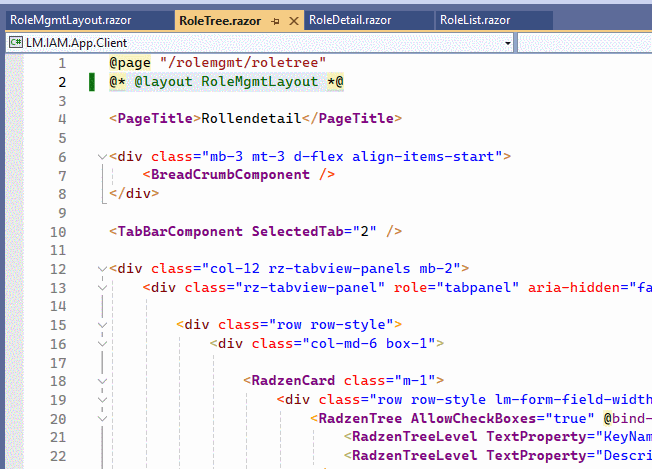Open the LM.IAM.App.Client project dropdown
Viewport: 652px width, 469px height.
coord(508,43)
